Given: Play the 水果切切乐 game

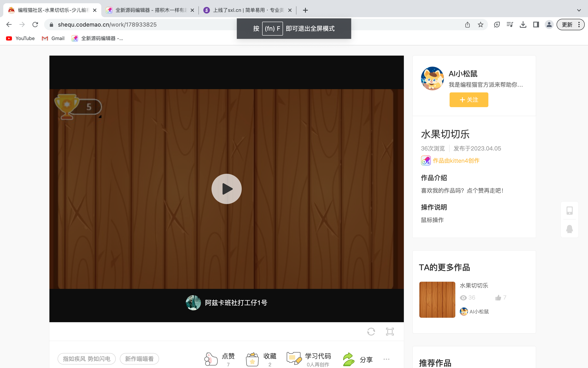Looking at the screenshot, I should [226, 189].
